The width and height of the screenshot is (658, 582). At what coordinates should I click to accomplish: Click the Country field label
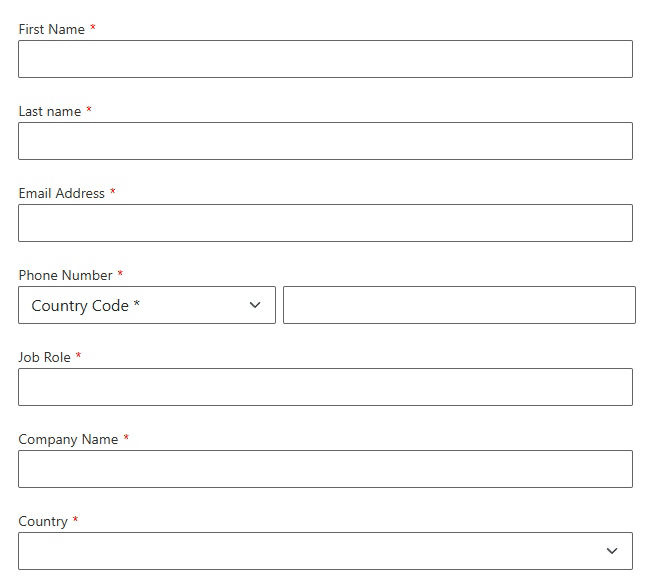click(x=43, y=522)
